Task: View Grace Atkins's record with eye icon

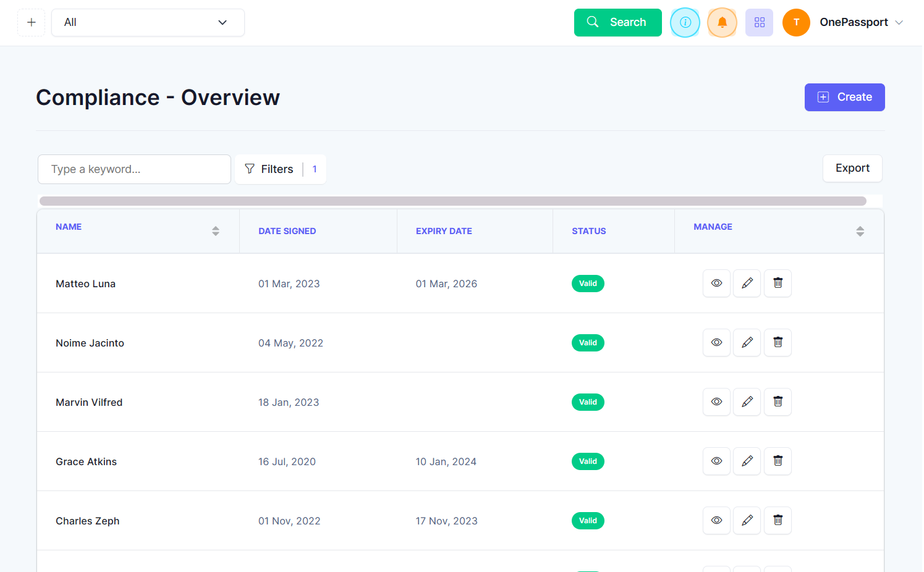Action: tap(716, 461)
